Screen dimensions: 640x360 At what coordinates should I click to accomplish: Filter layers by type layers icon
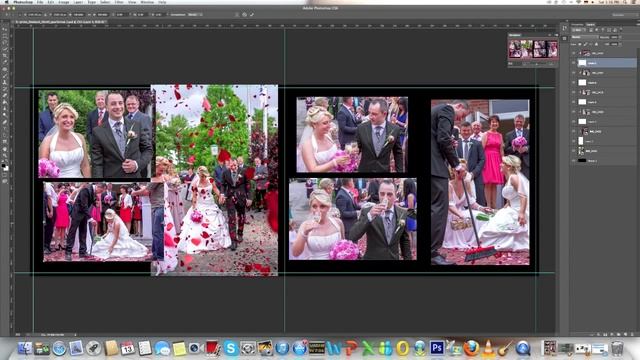(603, 30)
